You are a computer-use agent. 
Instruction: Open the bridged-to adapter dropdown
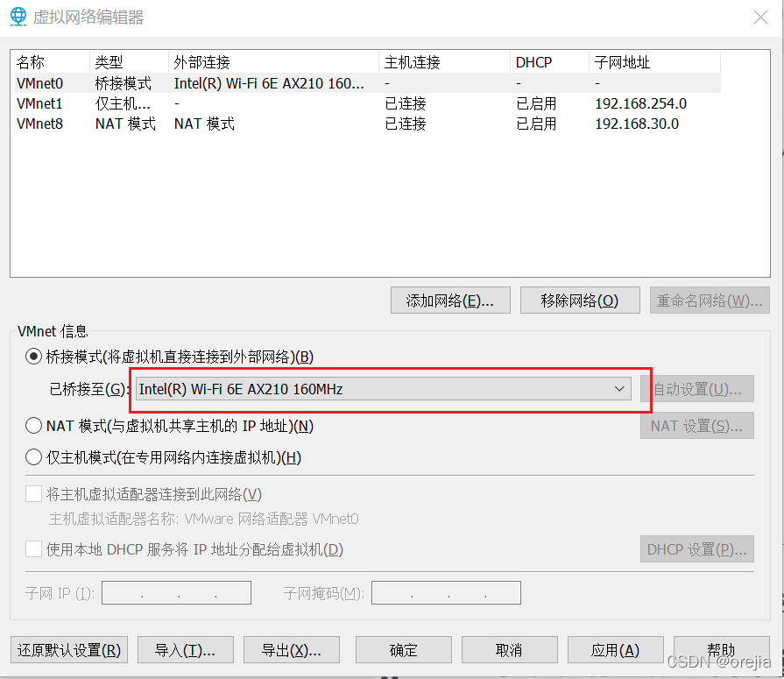(384, 388)
